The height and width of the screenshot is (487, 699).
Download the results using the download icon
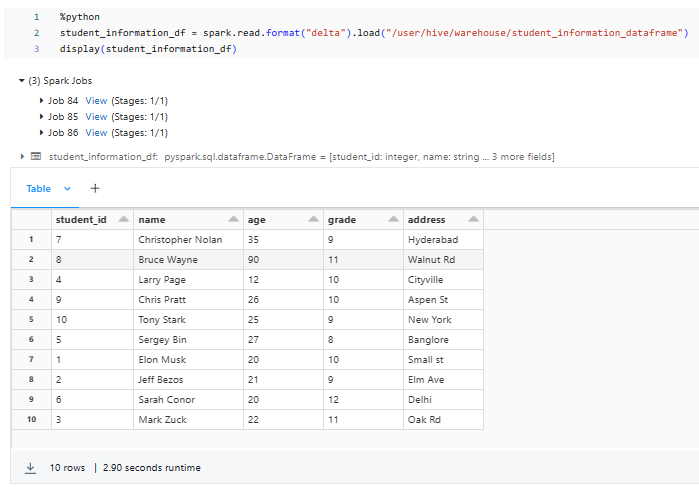point(30,467)
